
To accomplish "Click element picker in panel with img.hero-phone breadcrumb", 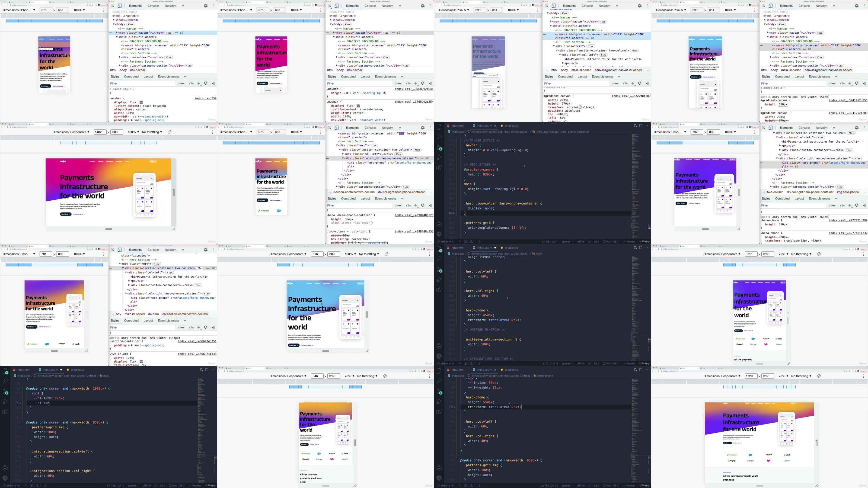I will point(764,128).
